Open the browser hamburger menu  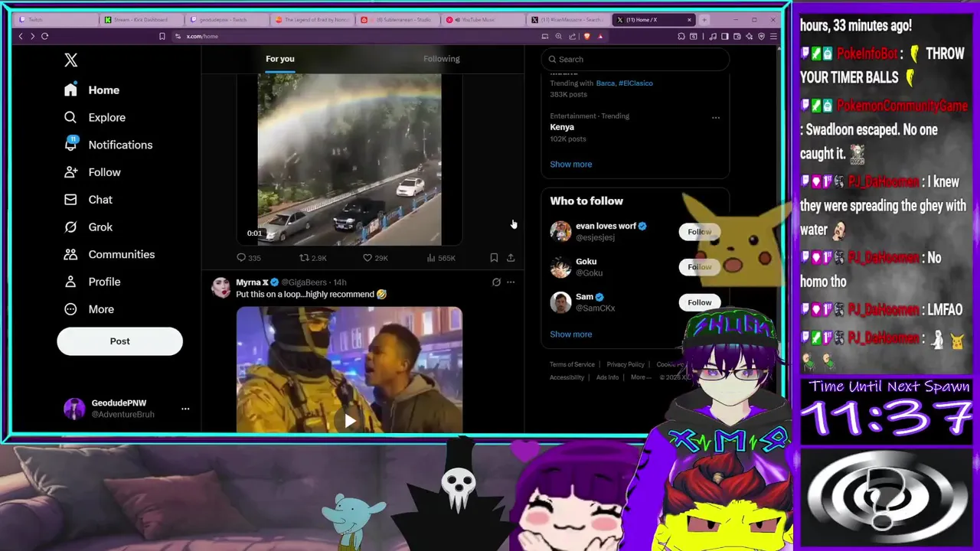click(x=774, y=36)
